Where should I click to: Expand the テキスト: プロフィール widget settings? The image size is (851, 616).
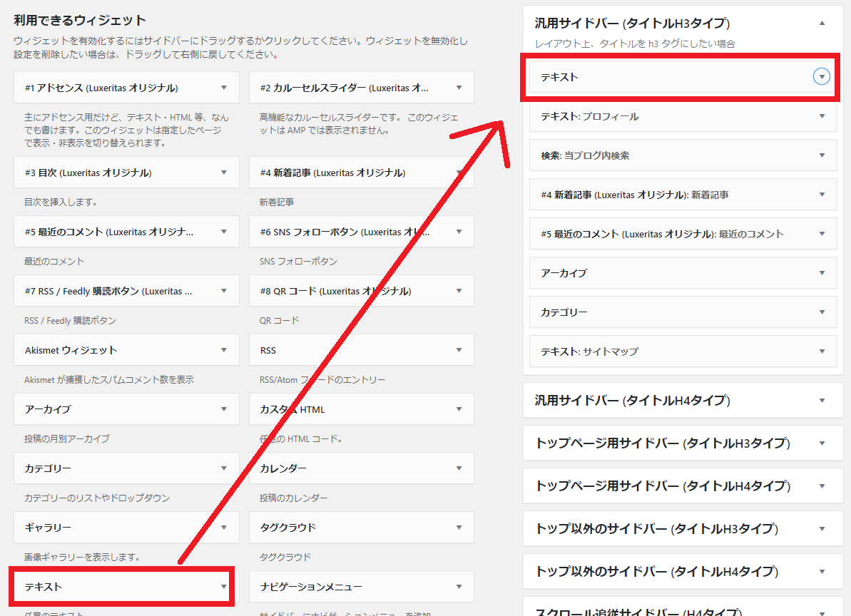click(822, 116)
